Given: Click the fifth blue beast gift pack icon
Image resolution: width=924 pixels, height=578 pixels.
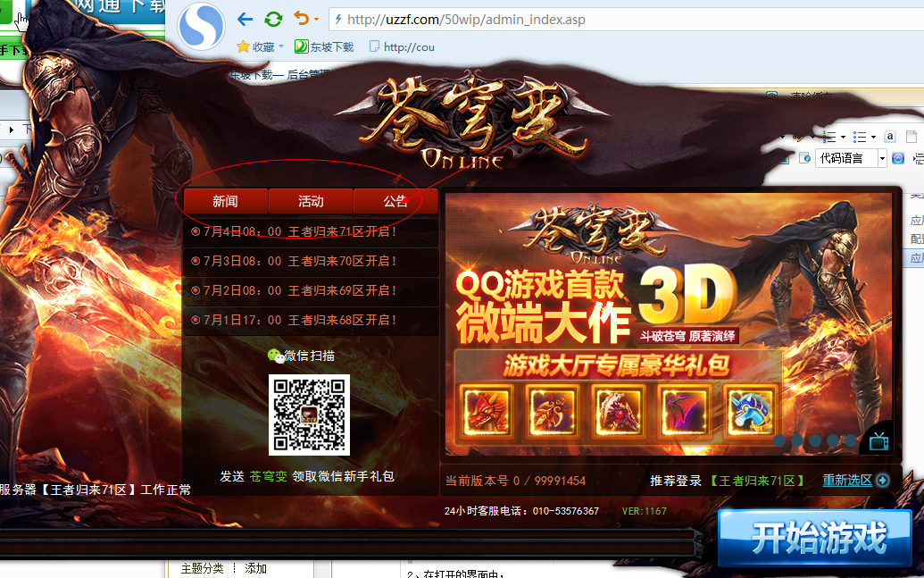Looking at the screenshot, I should [x=750, y=411].
